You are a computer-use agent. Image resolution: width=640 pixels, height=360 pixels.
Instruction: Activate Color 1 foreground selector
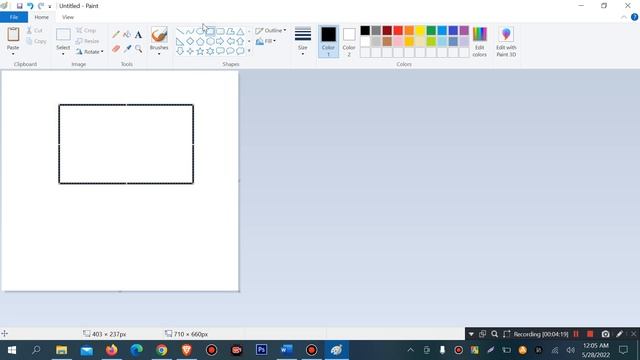(x=329, y=41)
